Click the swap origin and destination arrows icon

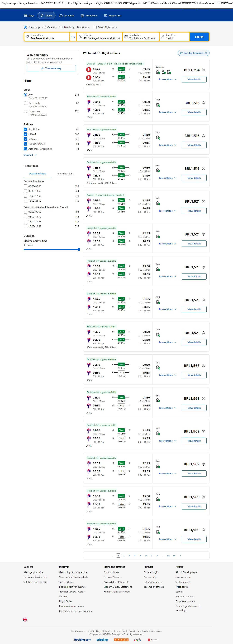click(73, 37)
